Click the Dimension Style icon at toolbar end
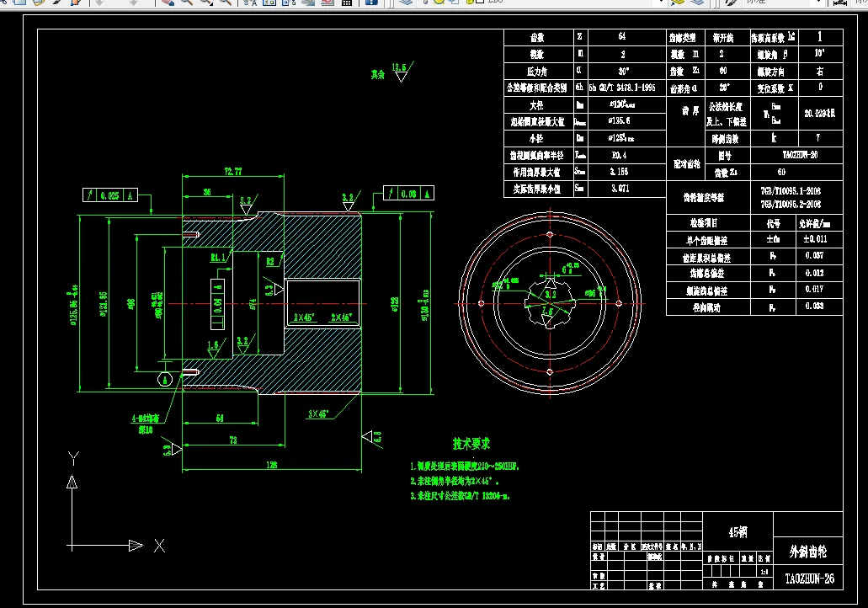The image size is (868, 608). pyautogui.click(x=840, y=3)
